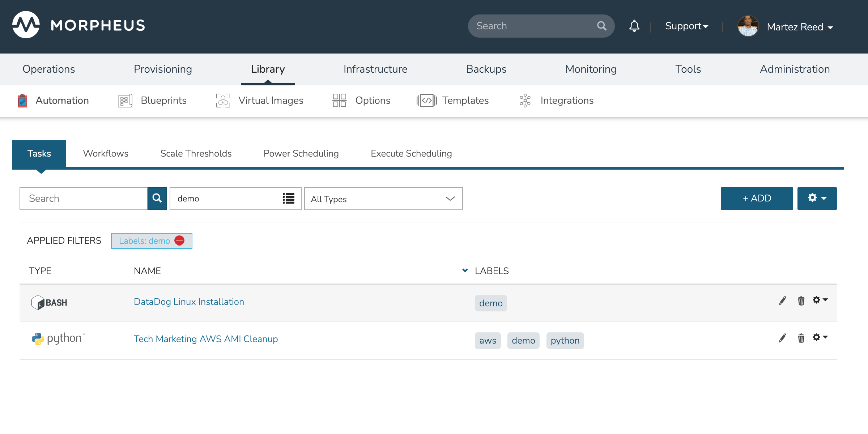
Task: Edit DataDog Linux Installation with pencil
Action: pyautogui.click(x=782, y=301)
